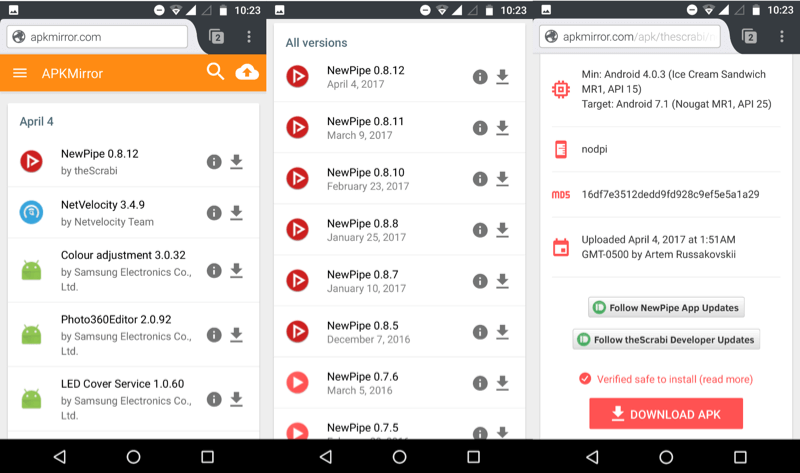Viewport: 800px width, 473px height.
Task: Download NewPipe 0.8.12 April 4, 2017
Action: 503,77
